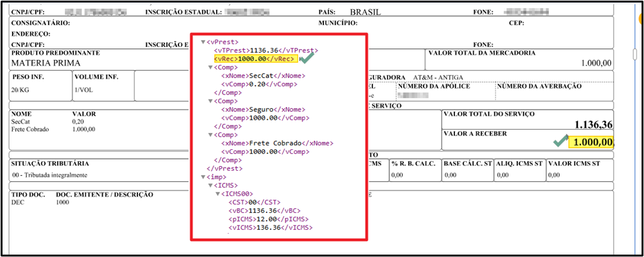Click the vBC 1136.36 XML line

pyautogui.click(x=263, y=210)
